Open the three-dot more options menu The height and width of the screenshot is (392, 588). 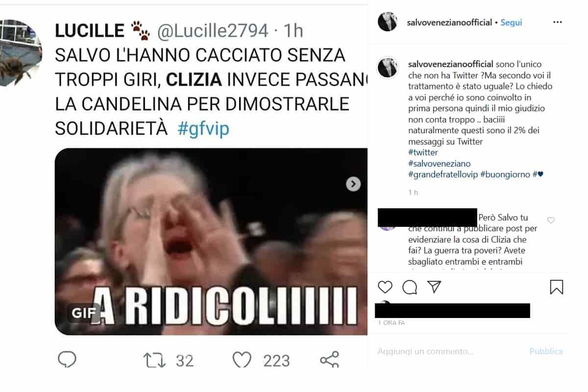point(558,22)
